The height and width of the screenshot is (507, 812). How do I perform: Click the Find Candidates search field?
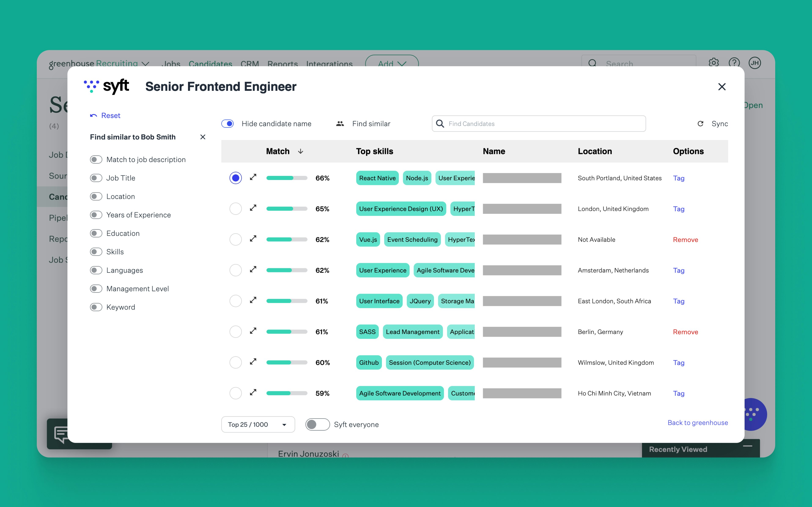[x=539, y=124]
